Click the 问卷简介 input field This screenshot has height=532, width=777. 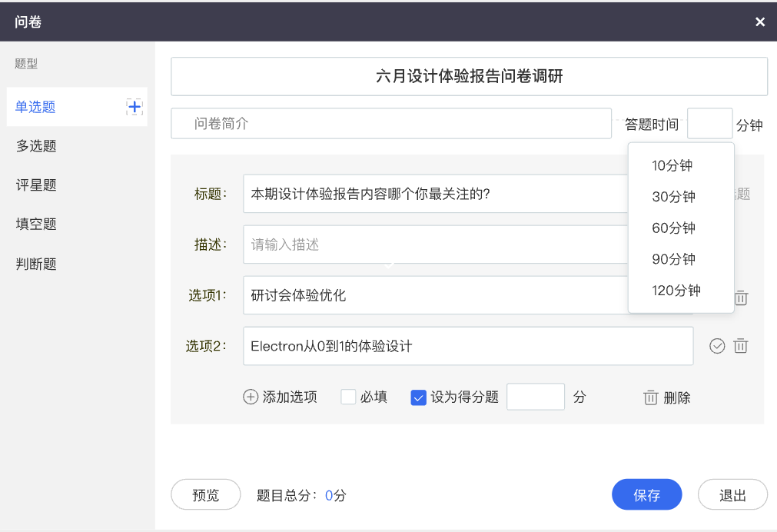pyautogui.click(x=391, y=124)
